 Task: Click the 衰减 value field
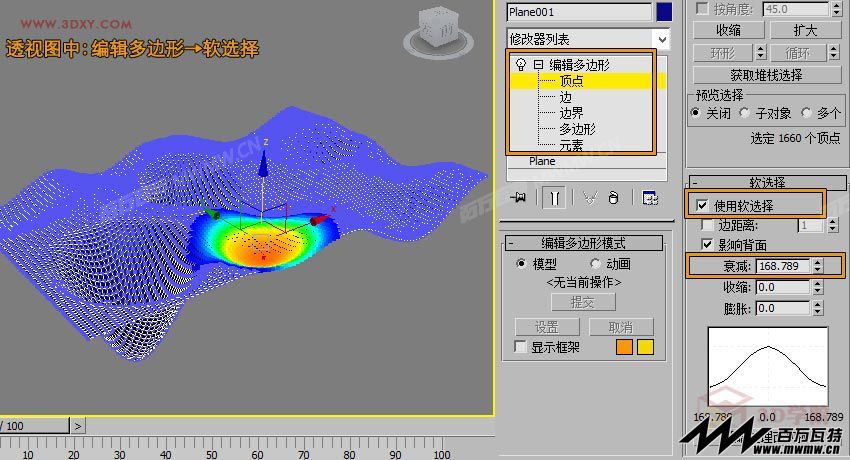click(x=783, y=266)
